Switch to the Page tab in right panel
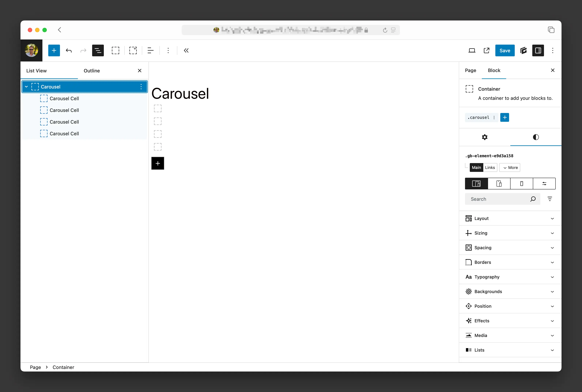This screenshot has height=392, width=582. pyautogui.click(x=471, y=70)
